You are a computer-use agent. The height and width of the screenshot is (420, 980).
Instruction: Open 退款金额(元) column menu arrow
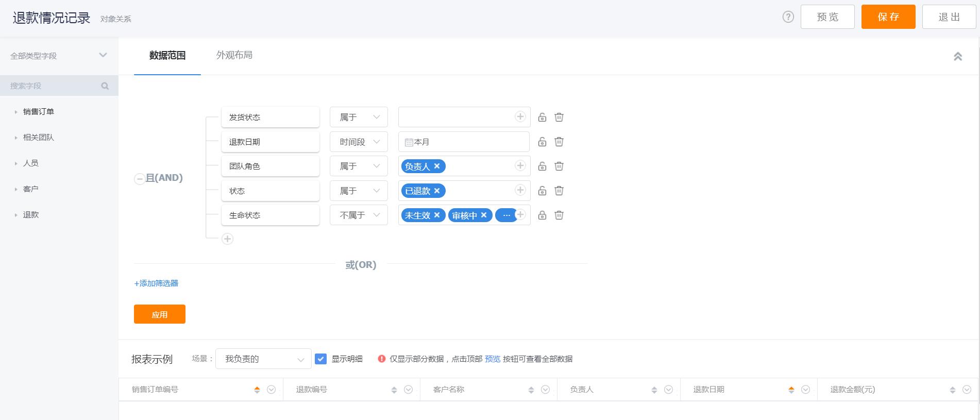pos(967,390)
